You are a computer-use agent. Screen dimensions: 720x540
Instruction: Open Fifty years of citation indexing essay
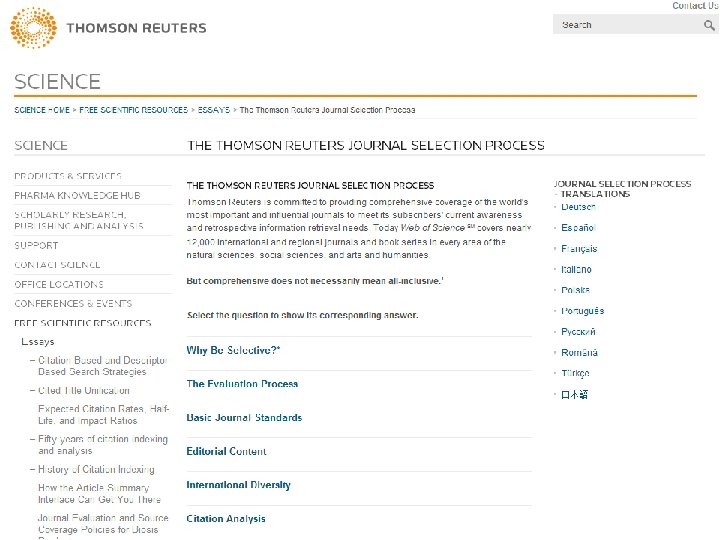pos(103,444)
